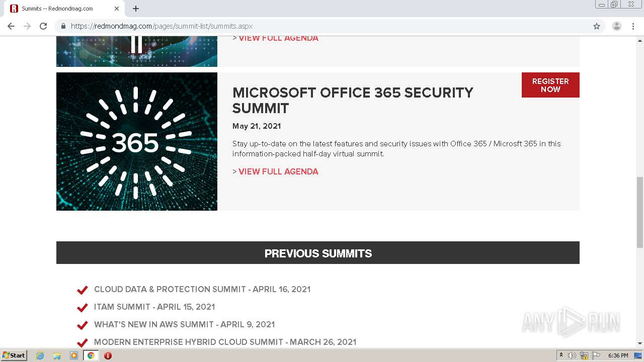Screen dimensions: 644x362
Task: Click Show Desktop button at taskbar end
Action: pos(638,355)
